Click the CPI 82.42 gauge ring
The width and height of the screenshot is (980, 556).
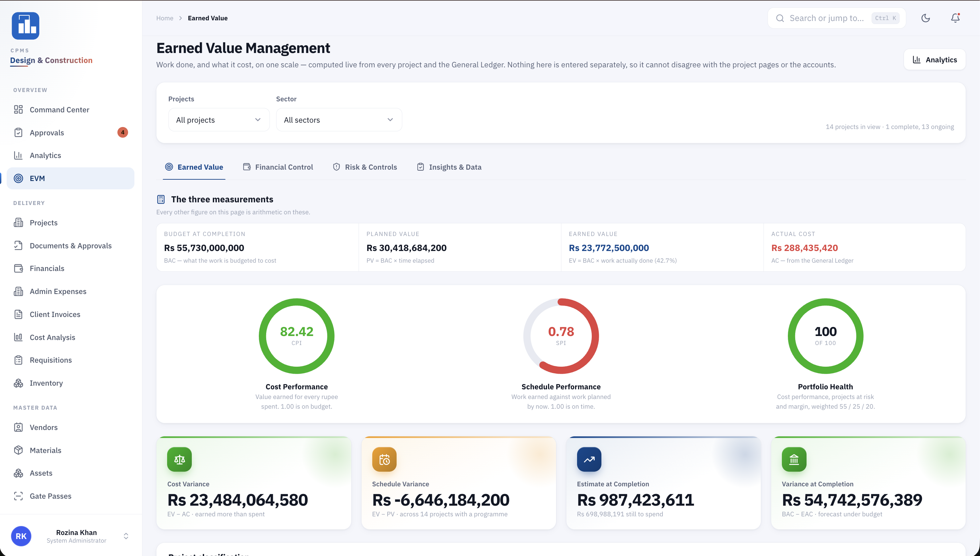(x=297, y=336)
